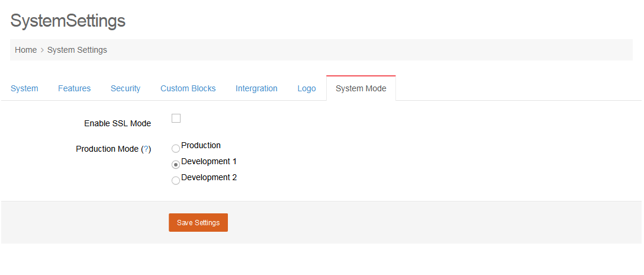Click the Development 2 option label text

[209, 177]
